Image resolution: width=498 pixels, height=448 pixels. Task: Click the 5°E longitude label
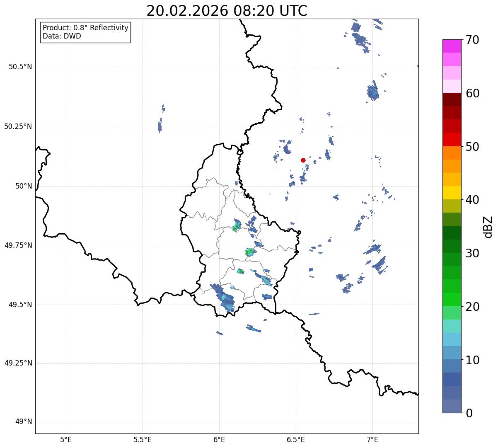66,440
